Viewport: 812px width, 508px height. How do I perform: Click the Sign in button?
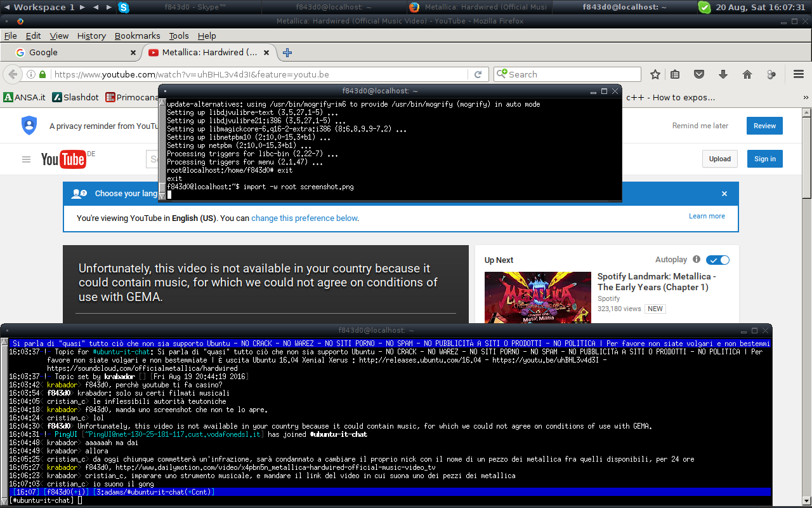[764, 159]
